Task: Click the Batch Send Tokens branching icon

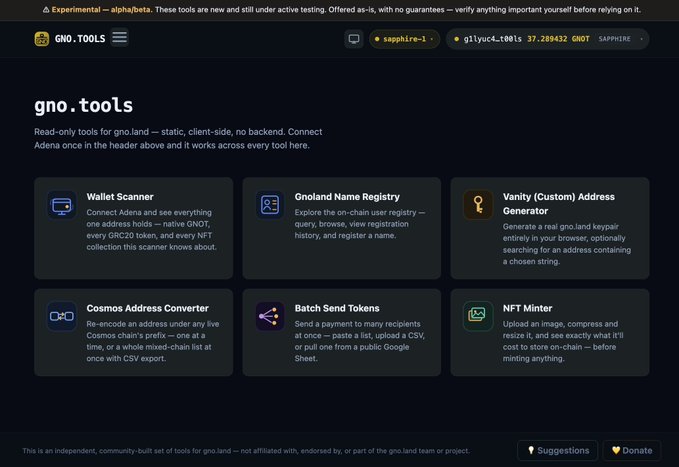Action: pos(270,316)
